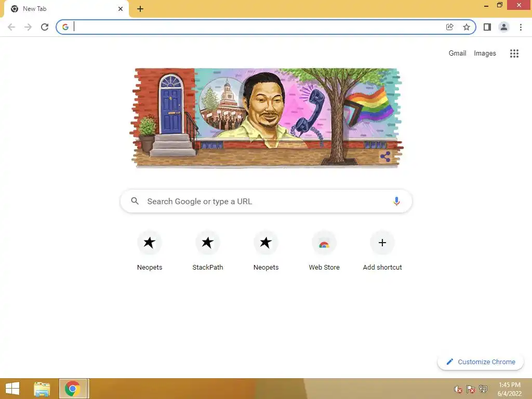Click the magnifier icon in search box

(x=135, y=201)
